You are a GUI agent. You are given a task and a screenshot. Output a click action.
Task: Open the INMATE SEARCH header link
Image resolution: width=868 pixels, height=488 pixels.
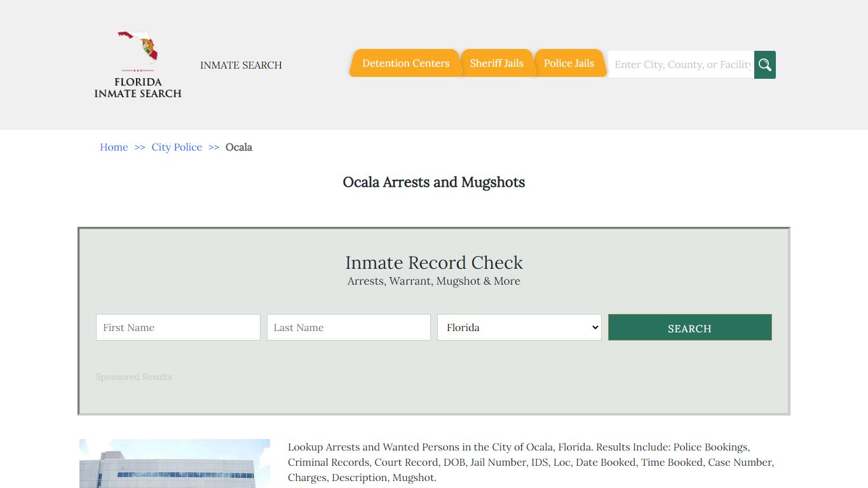point(241,65)
